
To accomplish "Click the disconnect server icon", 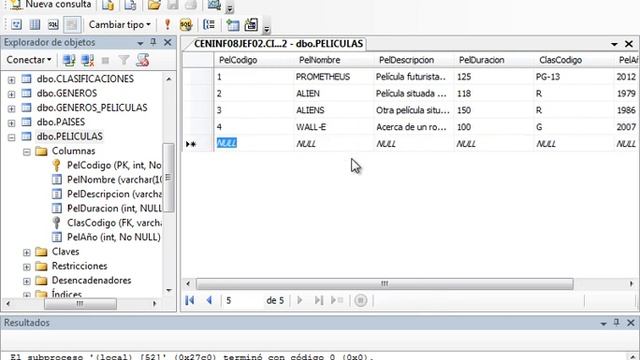I will click(87, 60).
